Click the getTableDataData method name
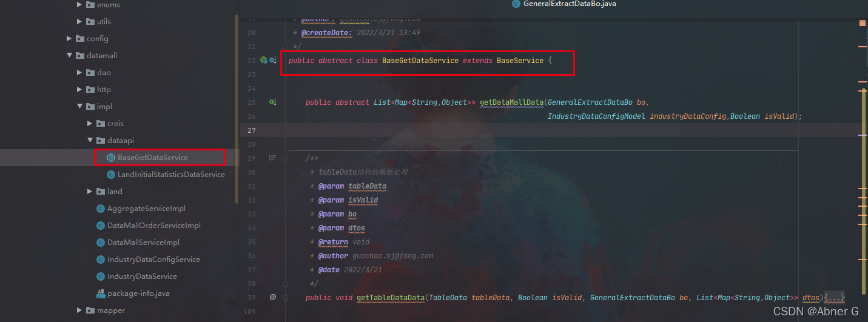868x322 pixels. pos(390,298)
